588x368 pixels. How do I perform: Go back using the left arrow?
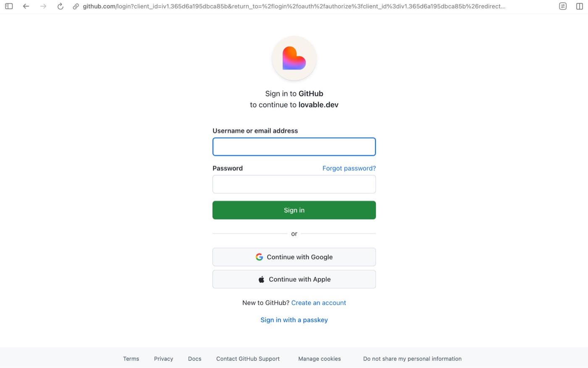pyautogui.click(x=26, y=6)
